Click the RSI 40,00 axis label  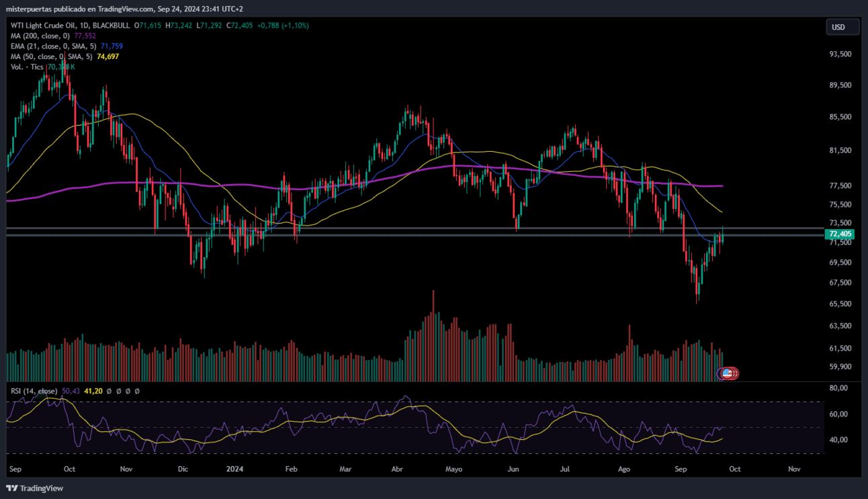[x=839, y=440]
